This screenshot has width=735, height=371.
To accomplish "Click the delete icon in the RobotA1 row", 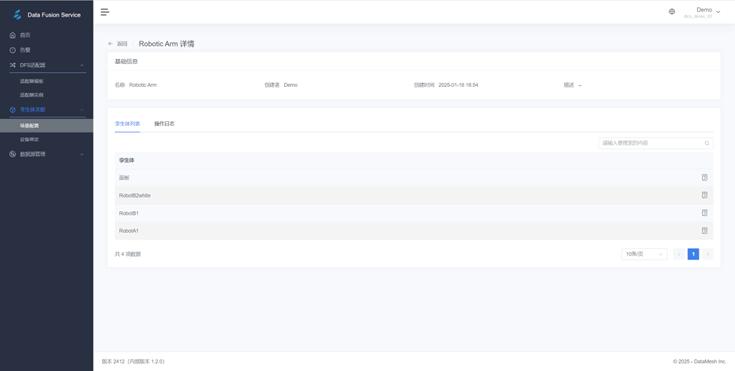I will 704,230.
